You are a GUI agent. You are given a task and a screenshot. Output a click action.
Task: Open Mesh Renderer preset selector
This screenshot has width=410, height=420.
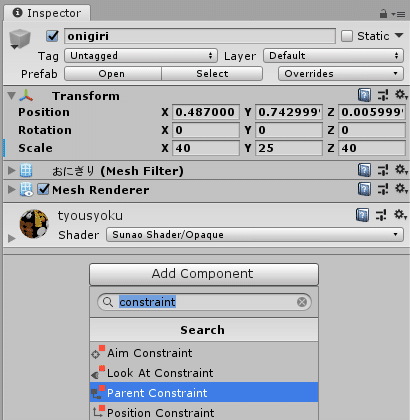(x=383, y=189)
